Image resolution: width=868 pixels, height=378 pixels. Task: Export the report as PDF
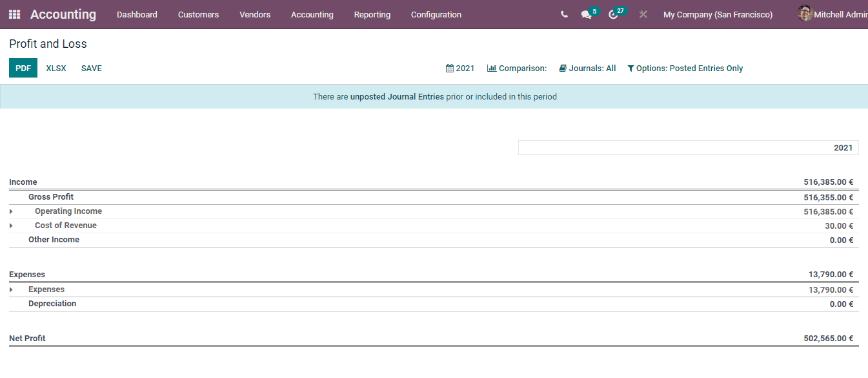coord(23,67)
